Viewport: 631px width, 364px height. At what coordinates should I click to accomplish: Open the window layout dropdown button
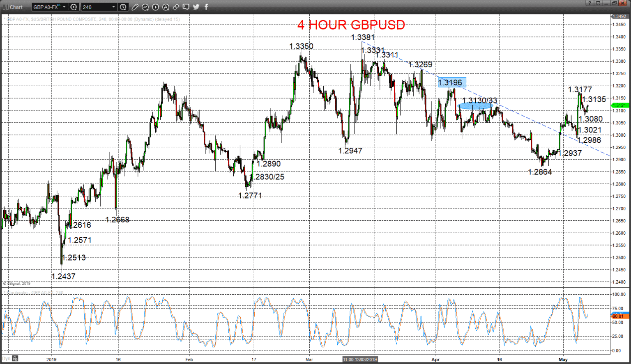pos(598,3)
